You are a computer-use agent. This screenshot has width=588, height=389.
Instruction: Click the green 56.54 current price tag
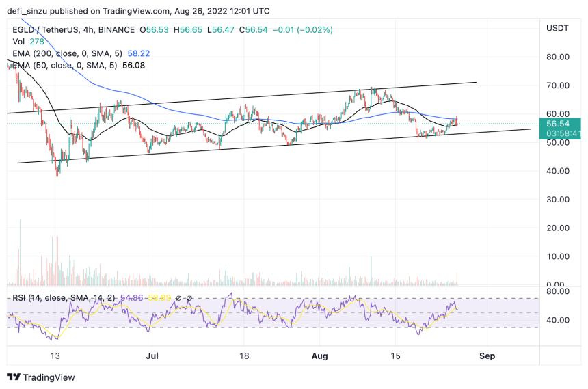(560, 129)
